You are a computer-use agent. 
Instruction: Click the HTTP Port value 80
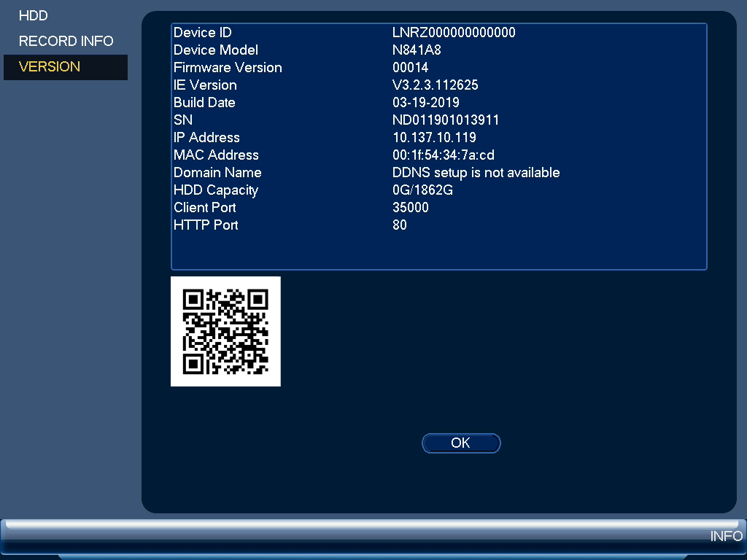pyautogui.click(x=399, y=225)
